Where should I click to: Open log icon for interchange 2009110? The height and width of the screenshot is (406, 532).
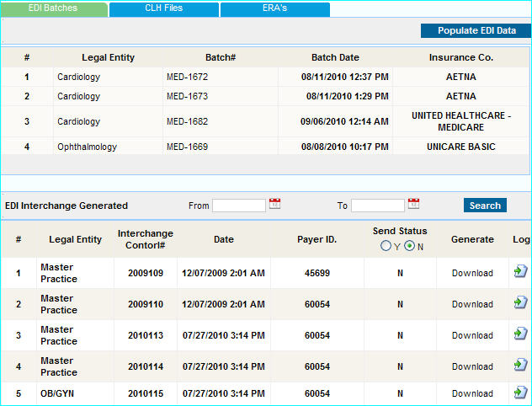point(519,303)
